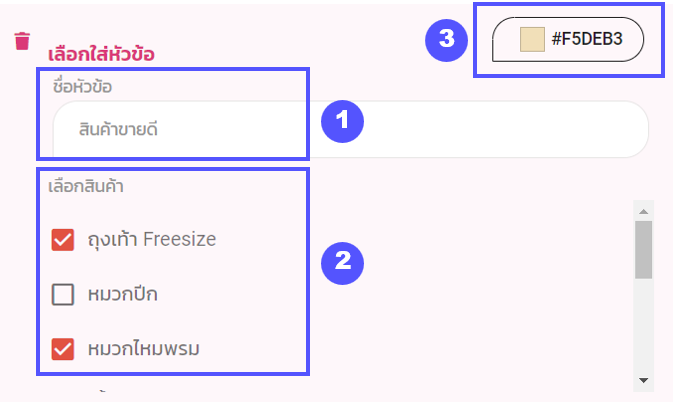Click the gray scrollbar thumb
This screenshot has height=405, width=676.
(644, 250)
